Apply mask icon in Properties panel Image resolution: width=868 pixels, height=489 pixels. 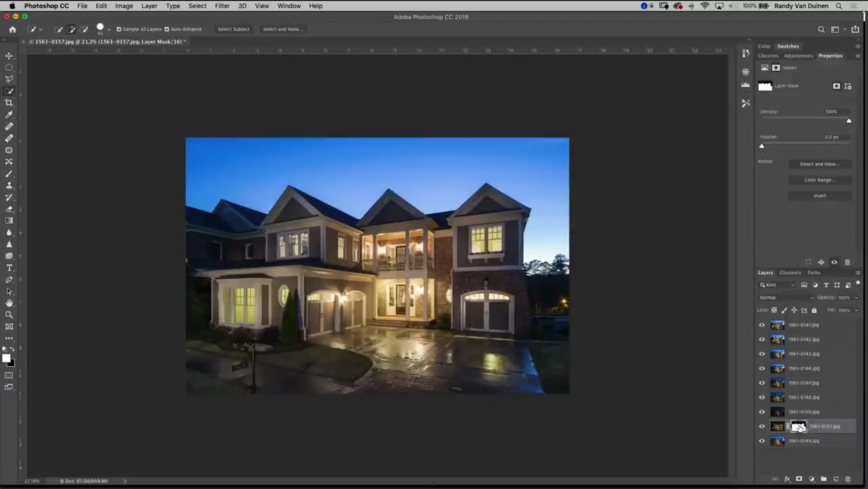coord(821,262)
